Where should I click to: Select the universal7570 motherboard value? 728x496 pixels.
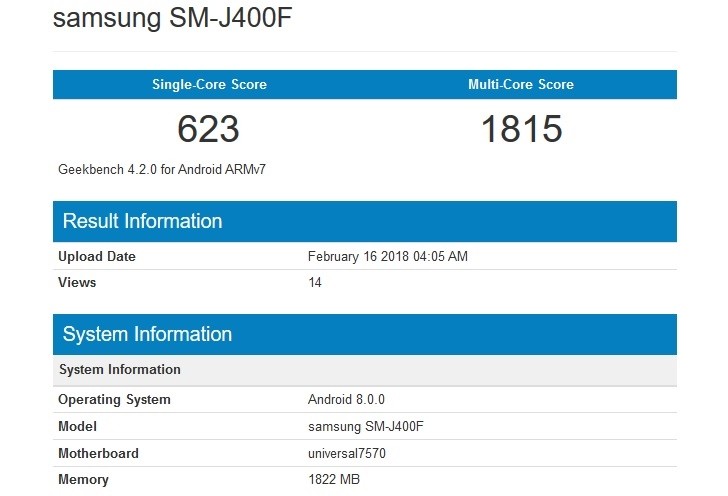(347, 453)
